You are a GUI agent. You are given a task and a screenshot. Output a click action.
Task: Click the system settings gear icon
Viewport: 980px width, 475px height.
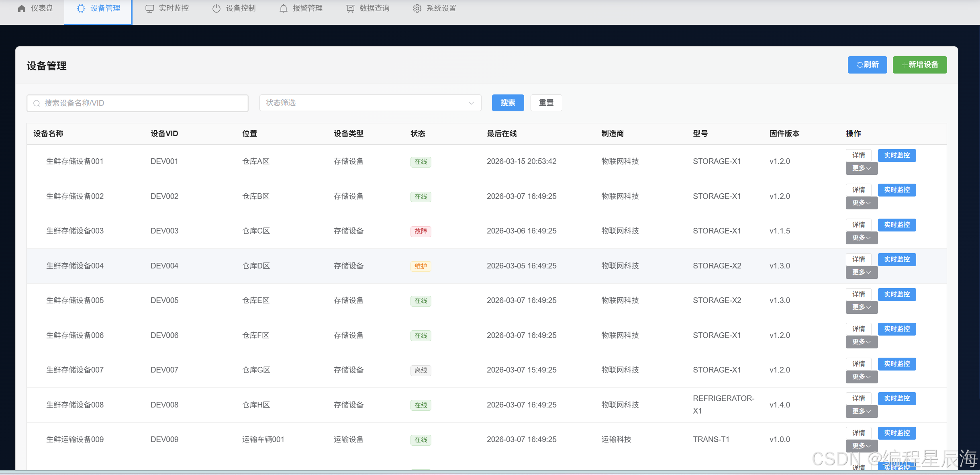point(417,8)
